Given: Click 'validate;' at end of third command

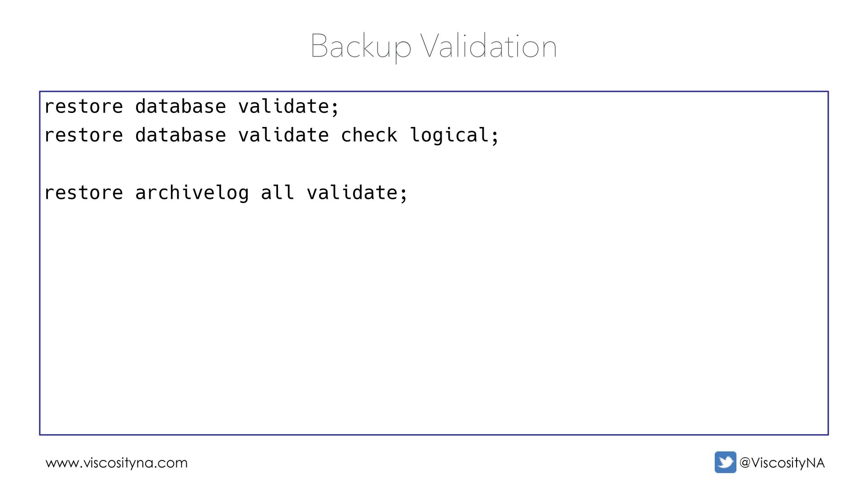Looking at the screenshot, I should 357,193.
